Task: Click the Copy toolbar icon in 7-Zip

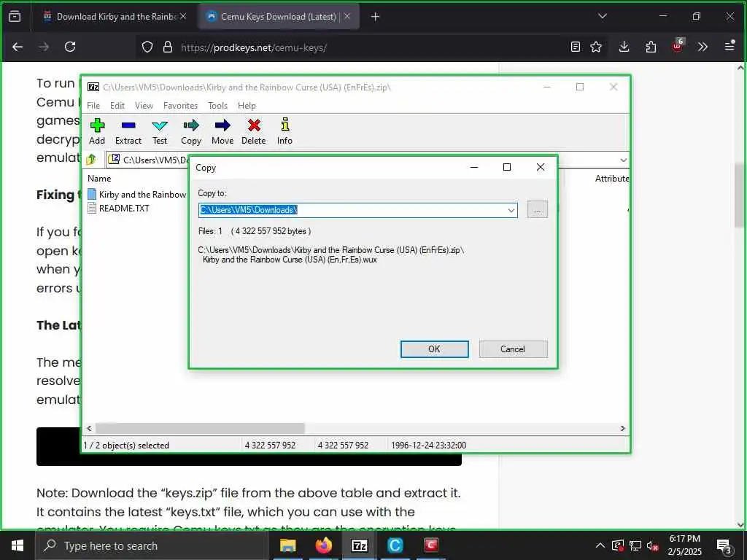Action: (x=191, y=131)
